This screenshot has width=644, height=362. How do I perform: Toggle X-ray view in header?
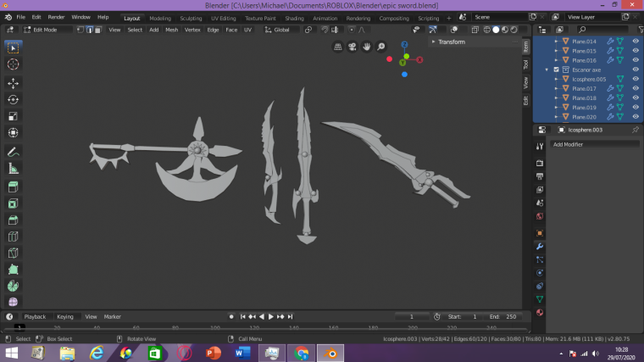coord(475,30)
